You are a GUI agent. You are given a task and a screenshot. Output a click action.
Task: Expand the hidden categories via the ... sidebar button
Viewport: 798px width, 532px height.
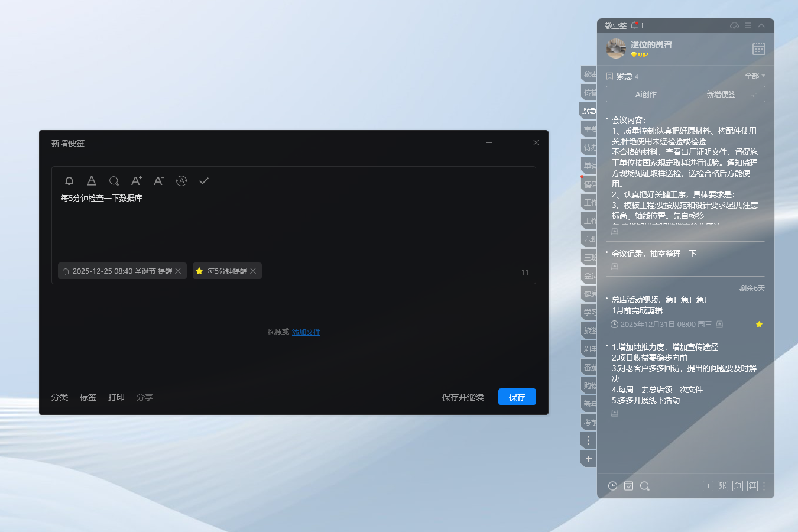point(588,440)
